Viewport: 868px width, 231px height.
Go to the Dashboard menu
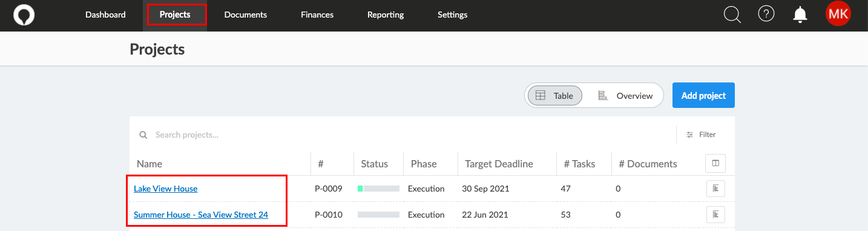point(105,15)
